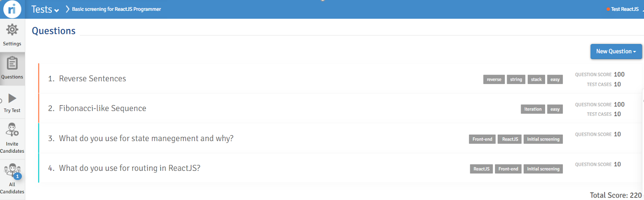Screen dimensions: 644x200
Task: Open the ReactJS routing question
Action: click(x=130, y=168)
